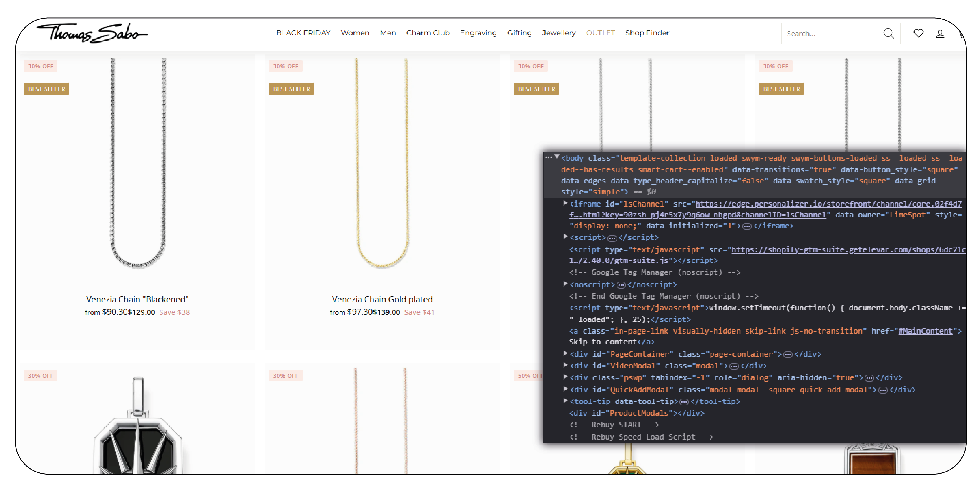
Task: Expand the VideoModal div ellipsis badge
Action: [x=734, y=366]
